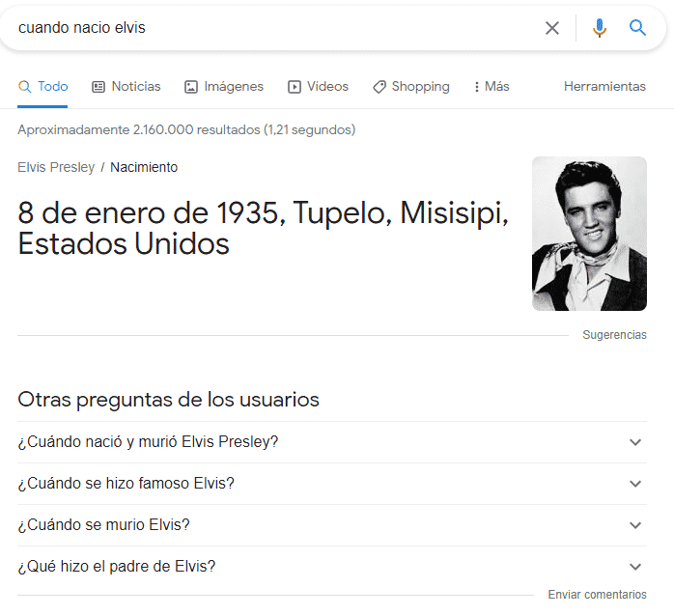Select the Todo tab

pos(43,86)
